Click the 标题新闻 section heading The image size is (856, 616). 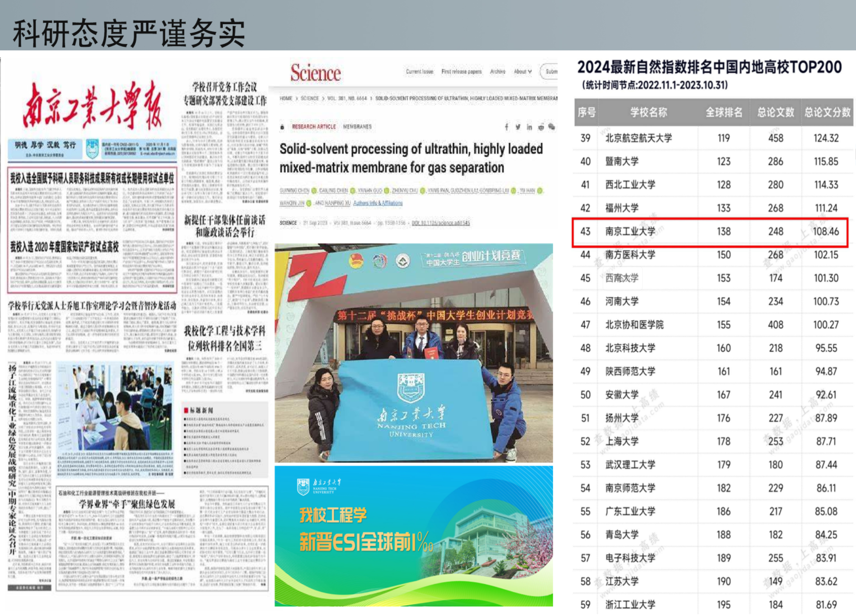[x=201, y=410]
